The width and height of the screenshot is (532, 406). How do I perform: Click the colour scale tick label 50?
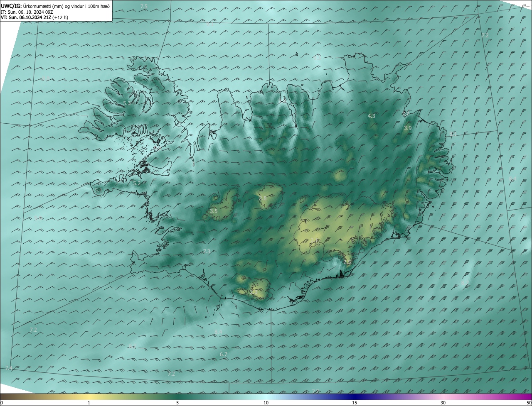coord(529,403)
